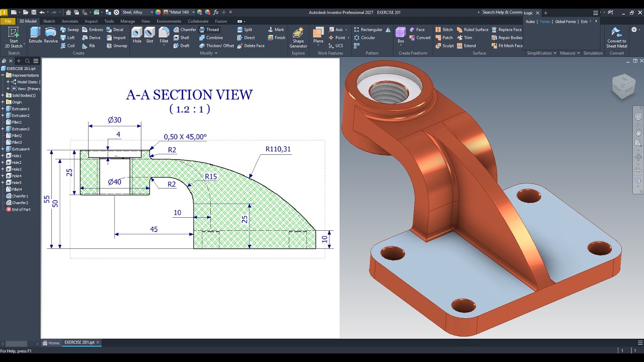Select the Emboss tool
This screenshot has width=644, height=362.
[x=92, y=30]
